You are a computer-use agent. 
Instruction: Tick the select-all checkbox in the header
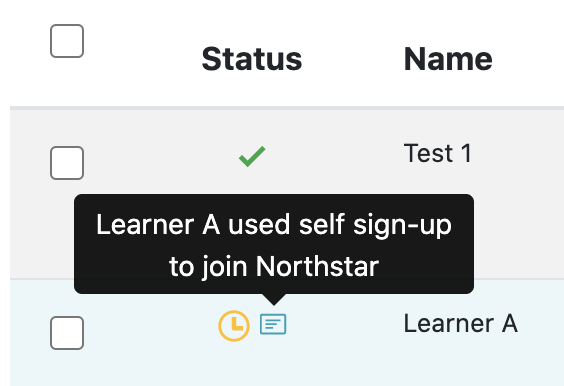(x=67, y=41)
